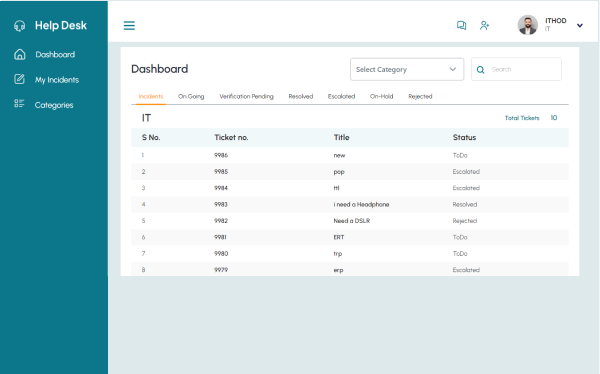
Task: Switch to the Rejected tab
Action: point(420,96)
